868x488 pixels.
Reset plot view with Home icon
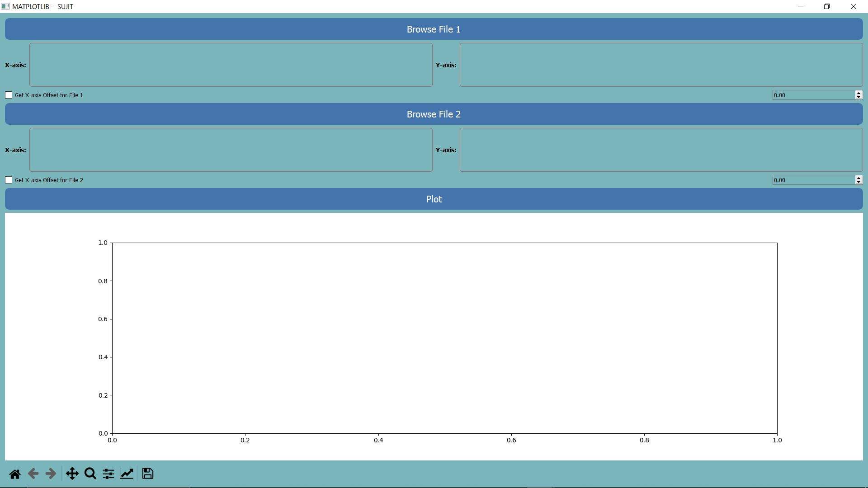point(15,474)
